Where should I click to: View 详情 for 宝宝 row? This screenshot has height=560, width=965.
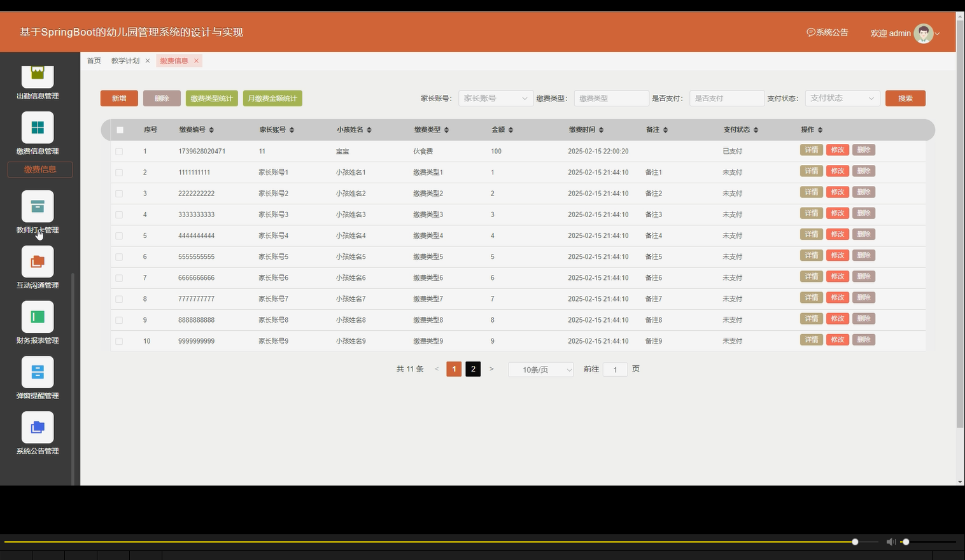pos(812,150)
